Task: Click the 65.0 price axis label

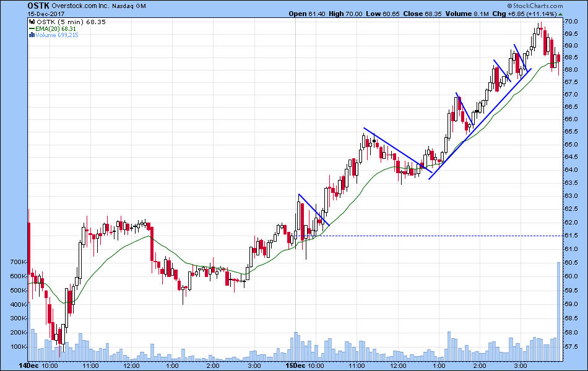Action: click(571, 144)
